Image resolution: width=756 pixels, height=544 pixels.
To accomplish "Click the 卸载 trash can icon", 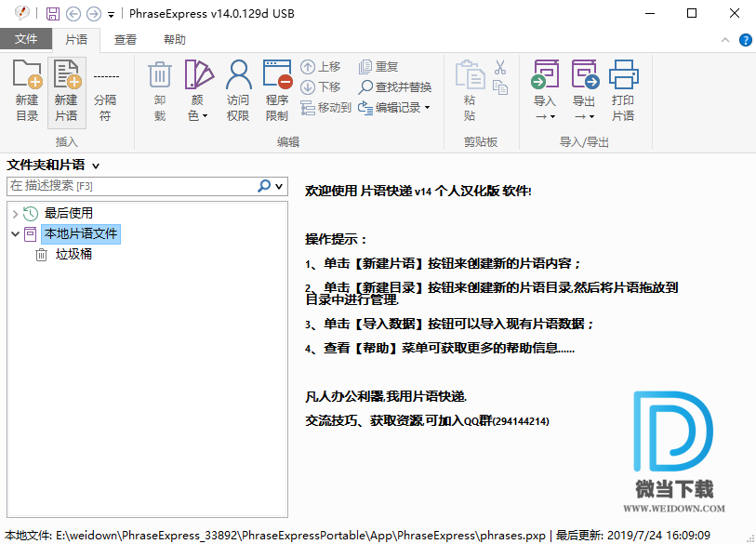I will pyautogui.click(x=160, y=74).
